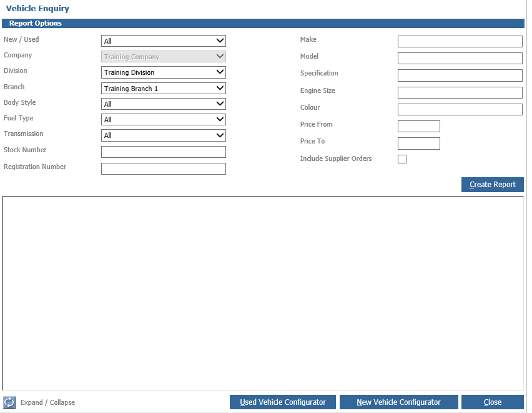Focus the Make text field
532x413 pixels.
click(460, 41)
